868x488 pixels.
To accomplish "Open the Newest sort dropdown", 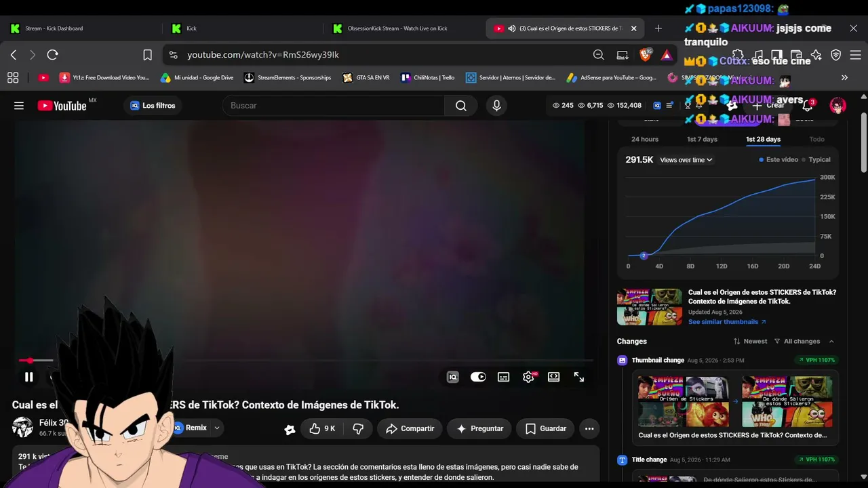I will click(x=750, y=342).
